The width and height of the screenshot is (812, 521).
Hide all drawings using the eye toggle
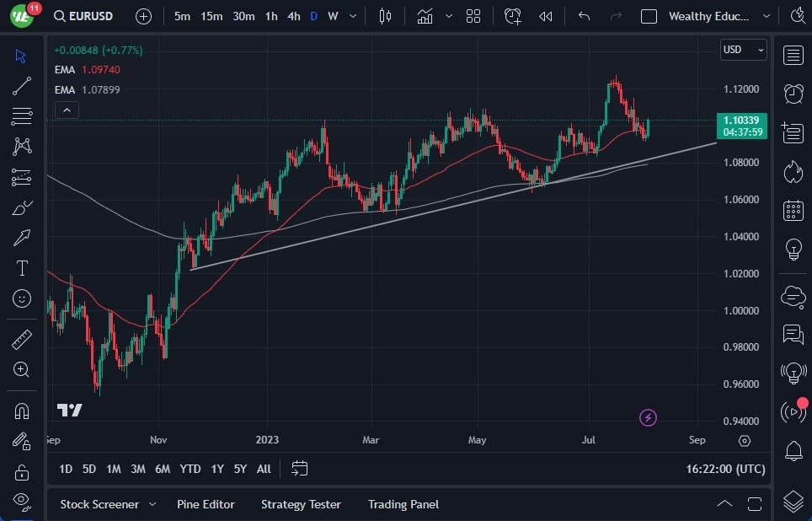pos(21,502)
